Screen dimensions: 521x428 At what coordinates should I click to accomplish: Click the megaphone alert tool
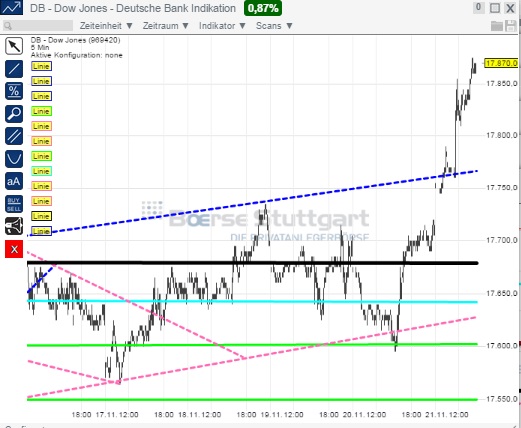(14, 226)
